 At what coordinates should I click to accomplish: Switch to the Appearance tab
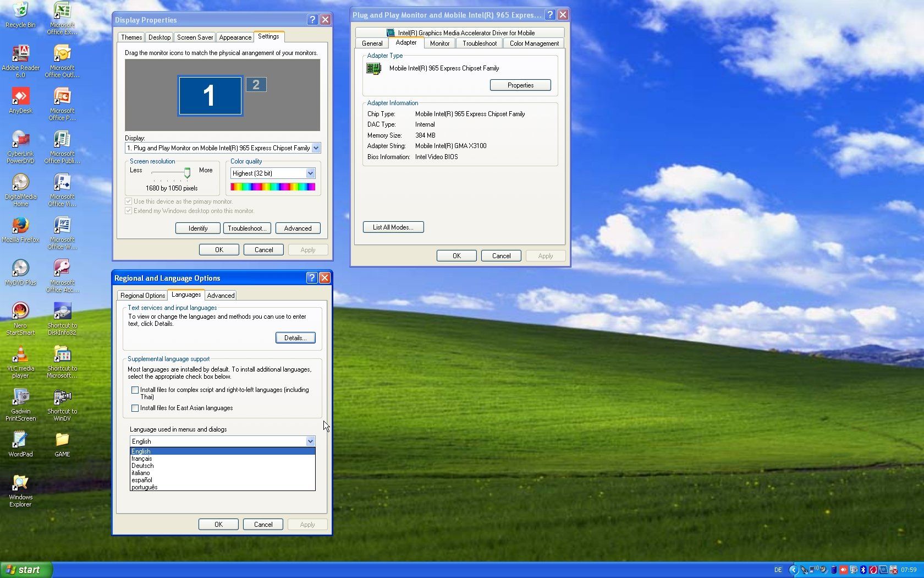point(235,37)
